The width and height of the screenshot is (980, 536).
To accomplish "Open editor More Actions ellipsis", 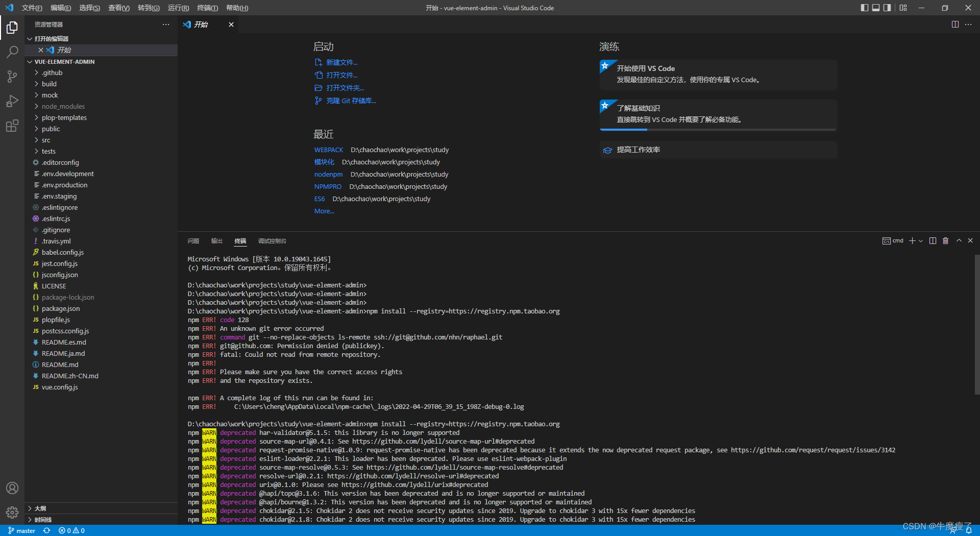I will coord(968,25).
